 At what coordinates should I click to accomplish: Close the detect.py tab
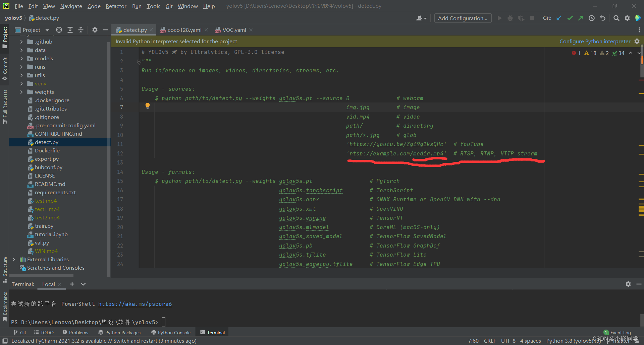click(x=151, y=30)
